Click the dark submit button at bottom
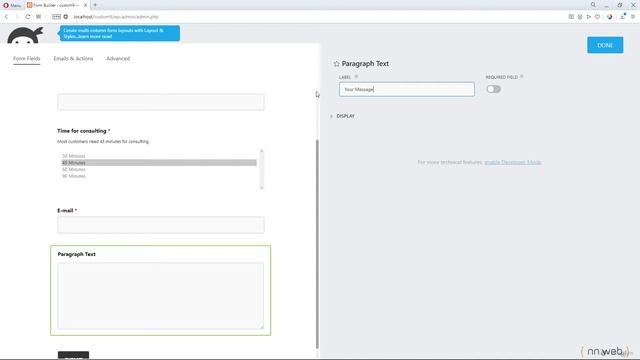The height and width of the screenshot is (360, 640). click(73, 355)
